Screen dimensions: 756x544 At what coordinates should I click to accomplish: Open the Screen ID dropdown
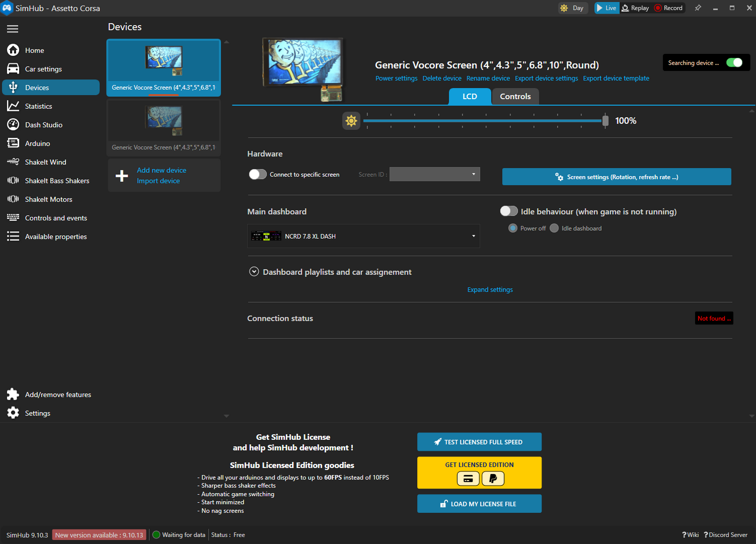click(x=434, y=174)
